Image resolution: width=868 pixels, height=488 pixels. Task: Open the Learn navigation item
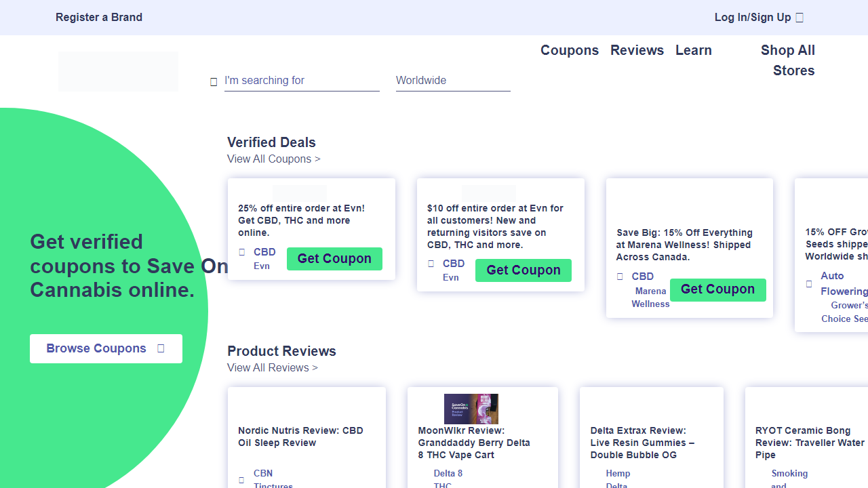coord(693,50)
